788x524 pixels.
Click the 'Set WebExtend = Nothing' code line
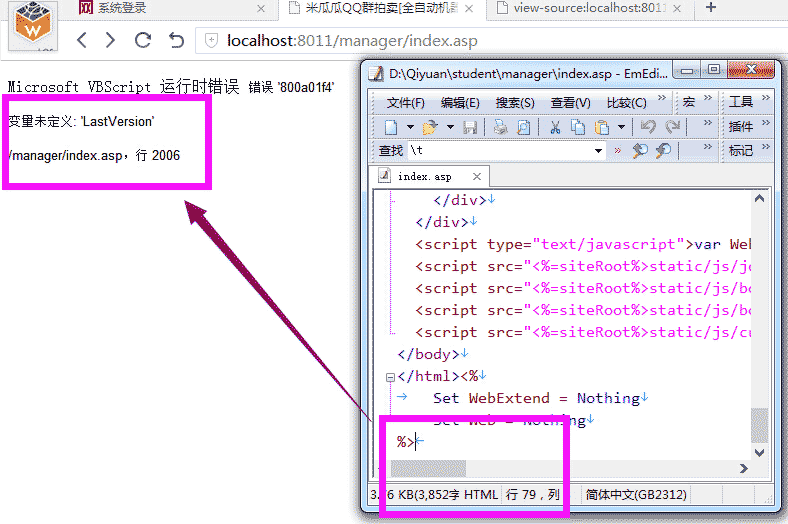pyautogui.click(x=536, y=398)
